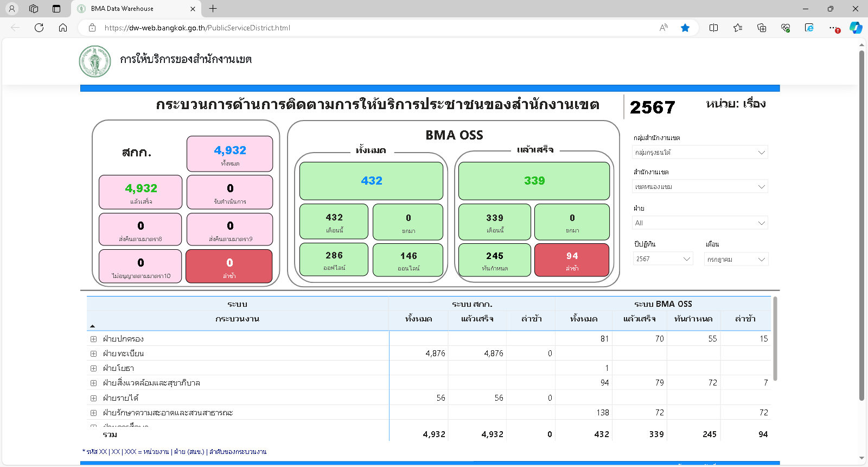This screenshot has height=467, width=868.
Task: Expand the ฝ่ายปกครอง row
Action: (93, 339)
